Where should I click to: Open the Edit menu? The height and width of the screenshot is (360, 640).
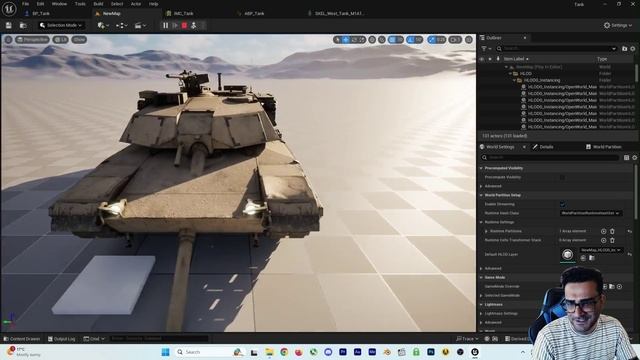point(40,4)
